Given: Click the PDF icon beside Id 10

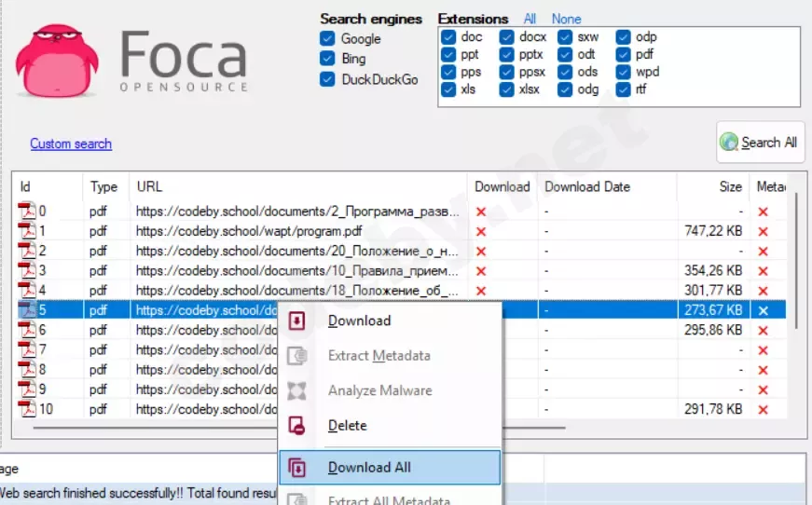Looking at the screenshot, I should pos(28,409).
